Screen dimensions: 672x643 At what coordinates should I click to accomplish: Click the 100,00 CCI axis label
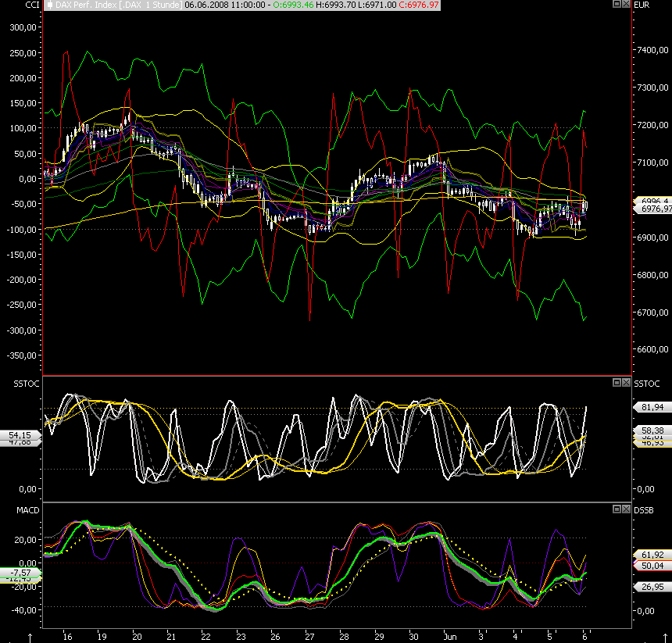pos(23,128)
